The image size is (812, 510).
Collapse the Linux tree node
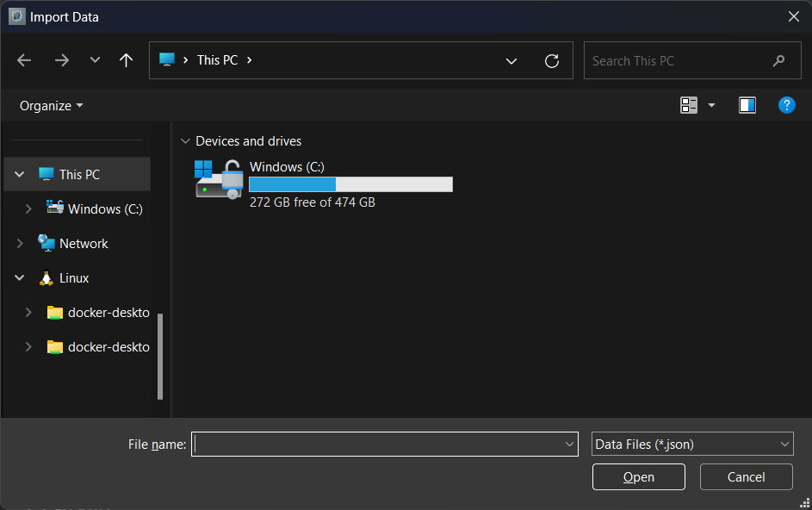point(20,278)
